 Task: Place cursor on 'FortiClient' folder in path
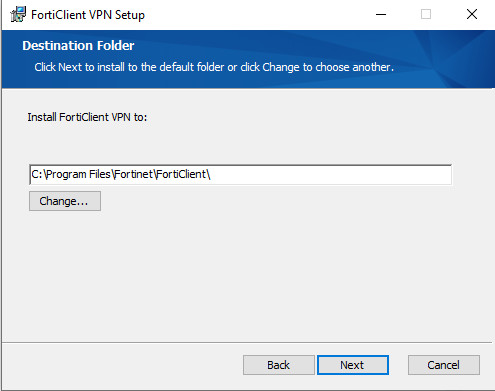point(181,174)
